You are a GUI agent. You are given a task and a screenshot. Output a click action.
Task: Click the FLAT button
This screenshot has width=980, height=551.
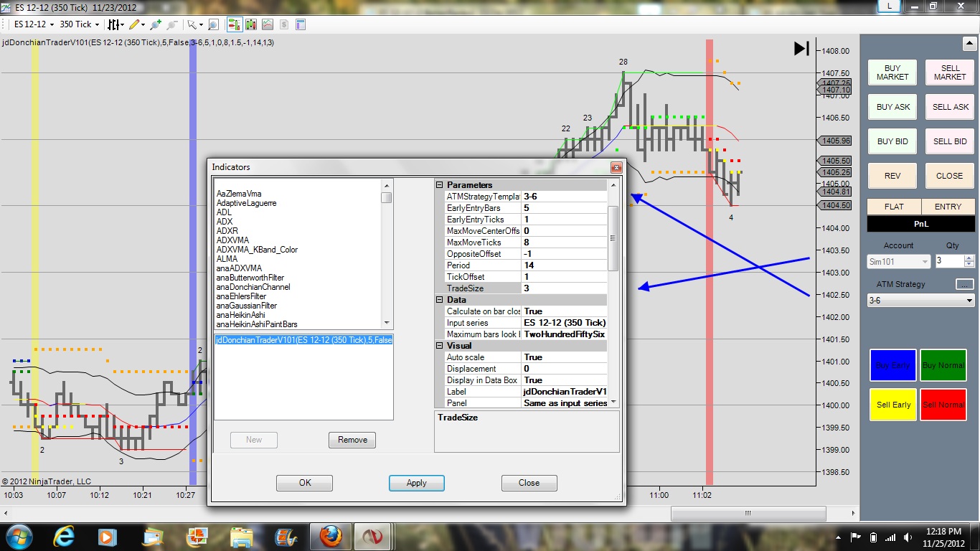(x=894, y=207)
